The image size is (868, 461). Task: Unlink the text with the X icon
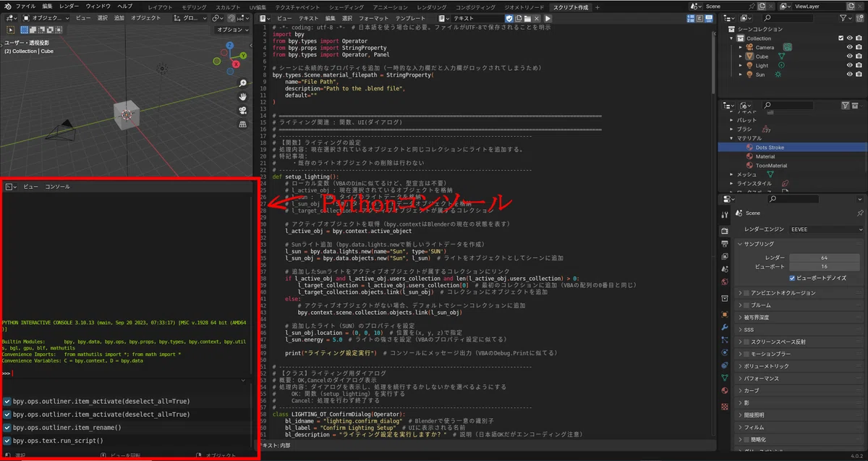click(537, 18)
